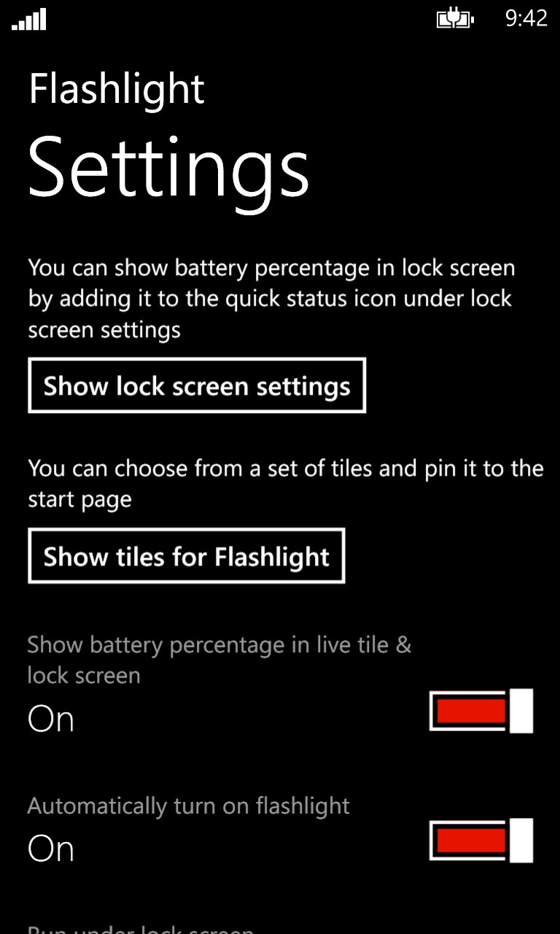
Task: Tap the 9:42 clock in status bar
Action: click(x=526, y=19)
